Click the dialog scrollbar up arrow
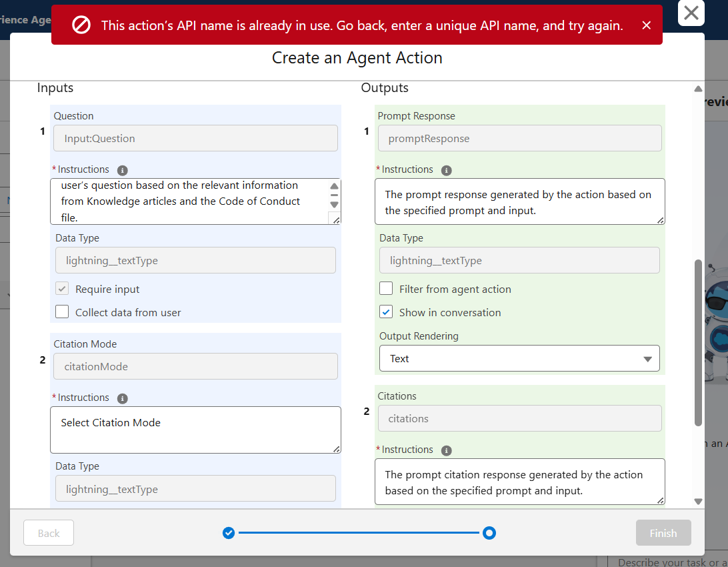728x567 pixels. [x=698, y=89]
